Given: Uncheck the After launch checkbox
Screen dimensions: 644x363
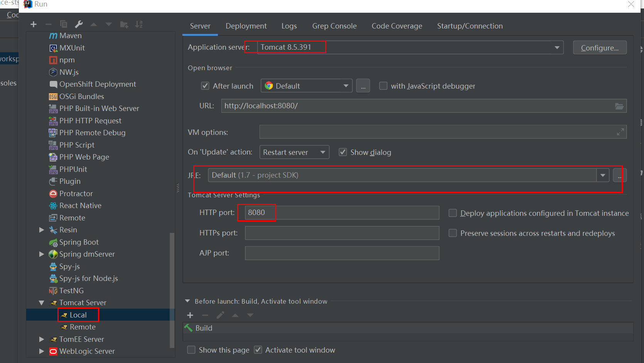Looking at the screenshot, I should (x=205, y=86).
